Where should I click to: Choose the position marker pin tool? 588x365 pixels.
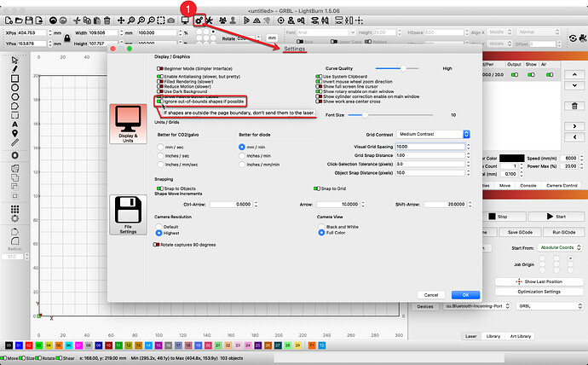click(x=14, y=135)
